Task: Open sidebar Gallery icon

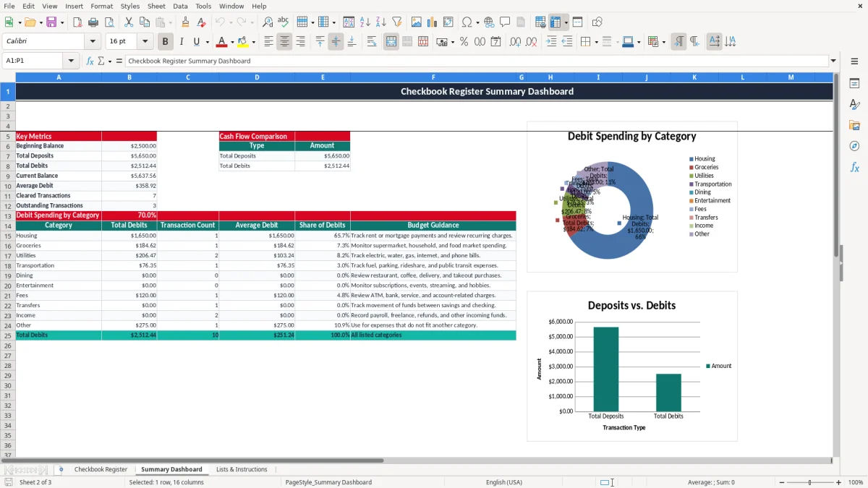Action: pos(854,126)
